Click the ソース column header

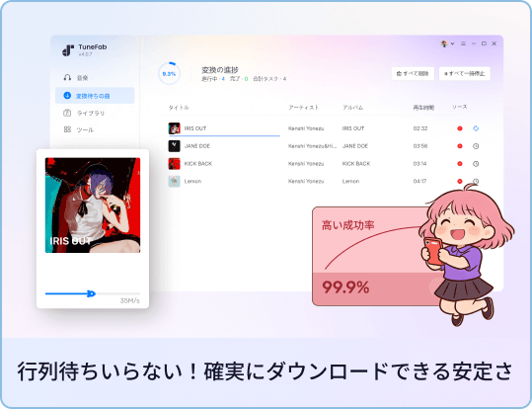coord(459,107)
